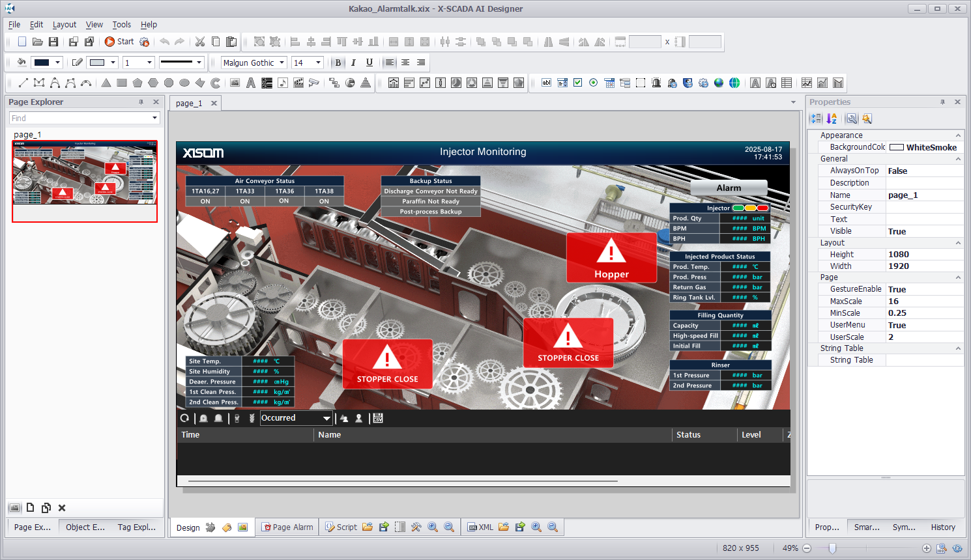This screenshot has width=971, height=560.
Task: Paste from clipboard icon in toolbar
Action: point(231,42)
